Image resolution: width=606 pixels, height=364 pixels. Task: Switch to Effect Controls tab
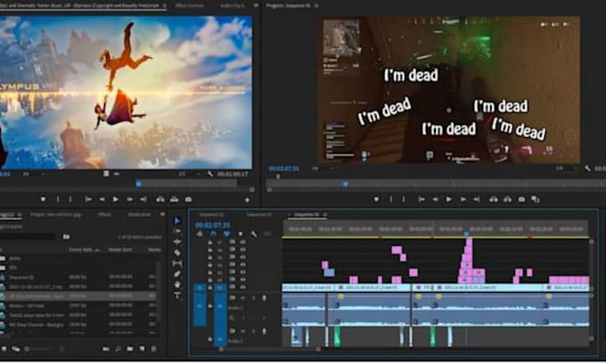(189, 6)
